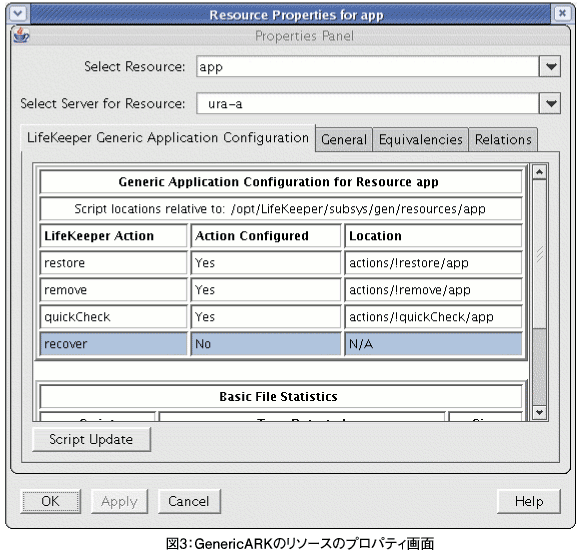Close the Resource Properties window
Screen dimensions: 580x555
pos(562,14)
